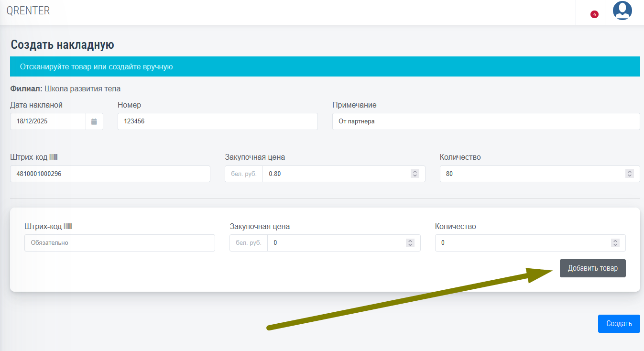Open the calendar date picker icon
Image resolution: width=644 pixels, height=351 pixels.
tap(94, 121)
